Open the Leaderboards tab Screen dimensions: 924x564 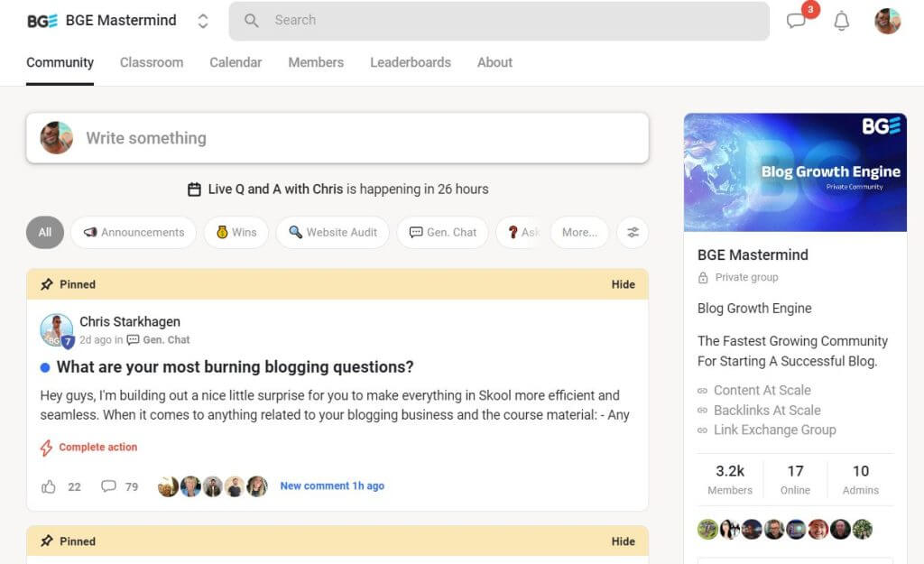click(x=410, y=62)
